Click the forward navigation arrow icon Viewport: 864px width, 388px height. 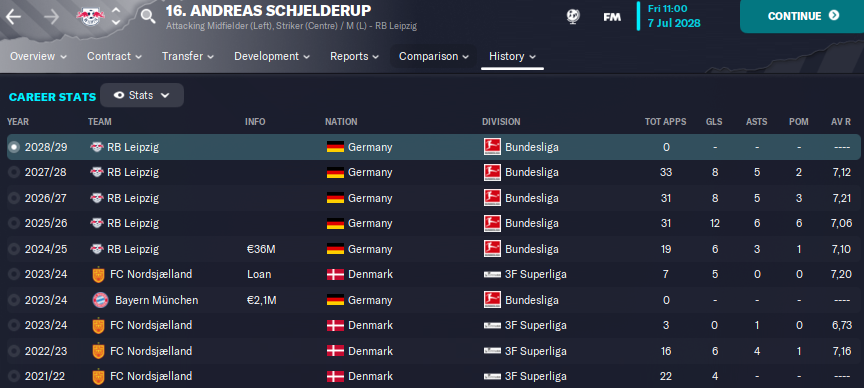52,17
